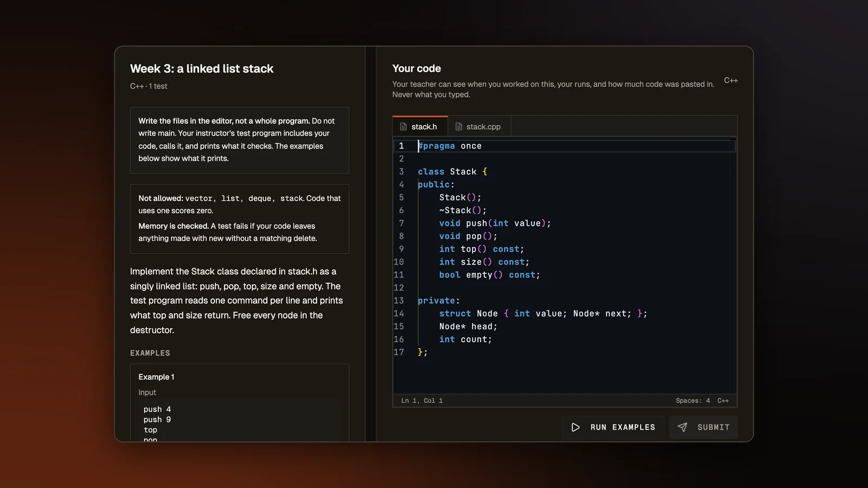Click the Spaces: 4 status bar entry

coord(692,401)
